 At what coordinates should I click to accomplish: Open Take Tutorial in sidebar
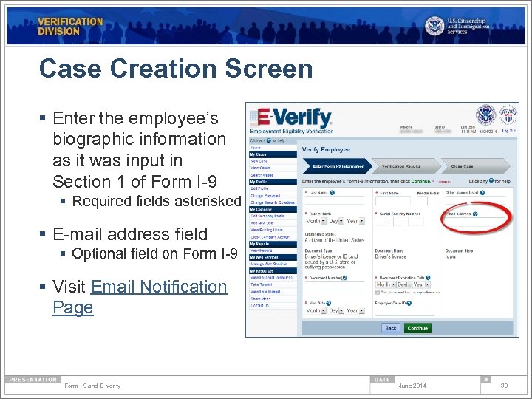262,284
